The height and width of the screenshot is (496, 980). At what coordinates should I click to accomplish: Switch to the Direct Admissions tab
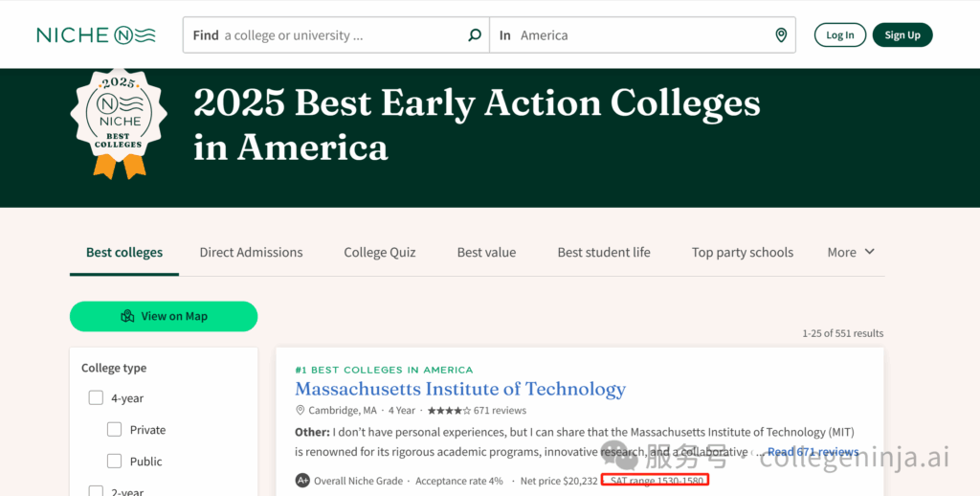tap(252, 252)
